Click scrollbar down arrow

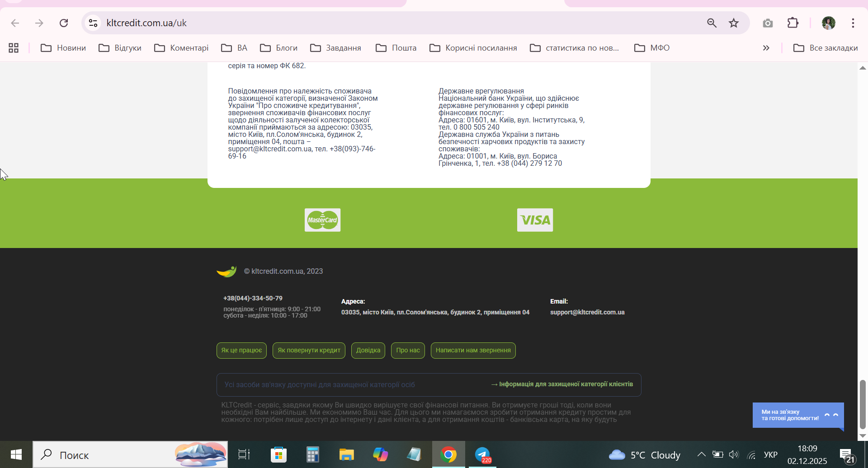point(863,436)
